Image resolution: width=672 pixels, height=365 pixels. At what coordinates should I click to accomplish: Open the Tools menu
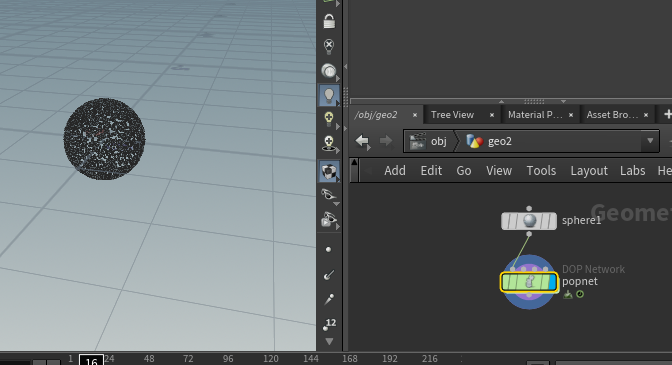point(541,171)
